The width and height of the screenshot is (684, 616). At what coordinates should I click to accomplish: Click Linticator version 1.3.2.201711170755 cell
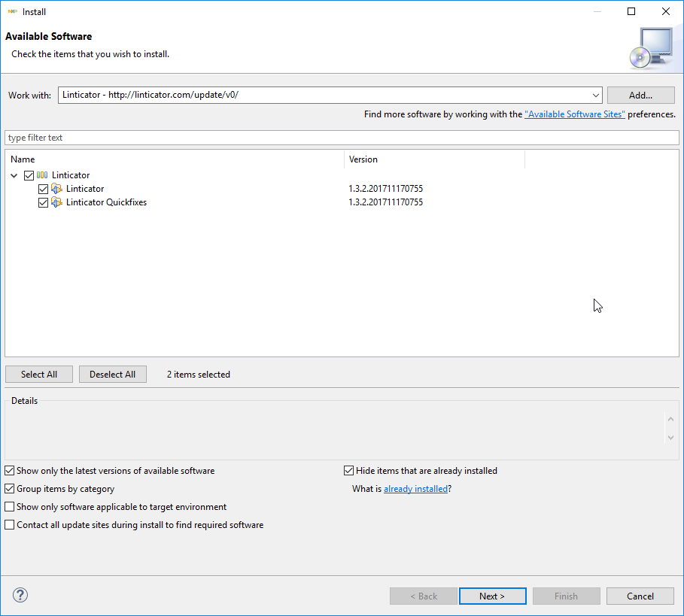point(385,189)
